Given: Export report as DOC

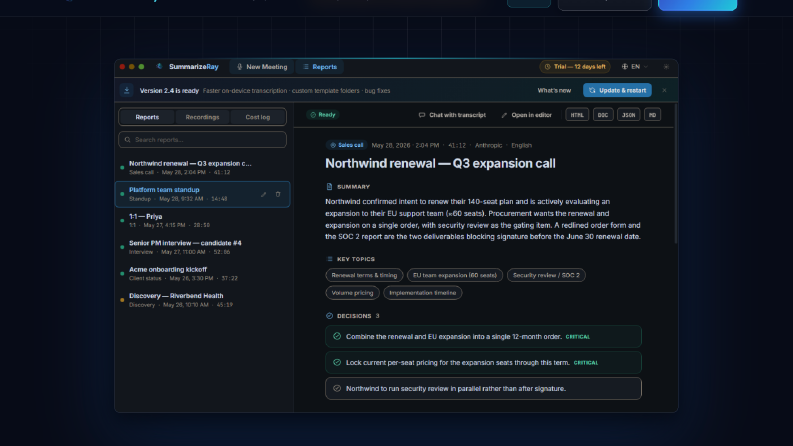Looking at the screenshot, I should tap(603, 115).
